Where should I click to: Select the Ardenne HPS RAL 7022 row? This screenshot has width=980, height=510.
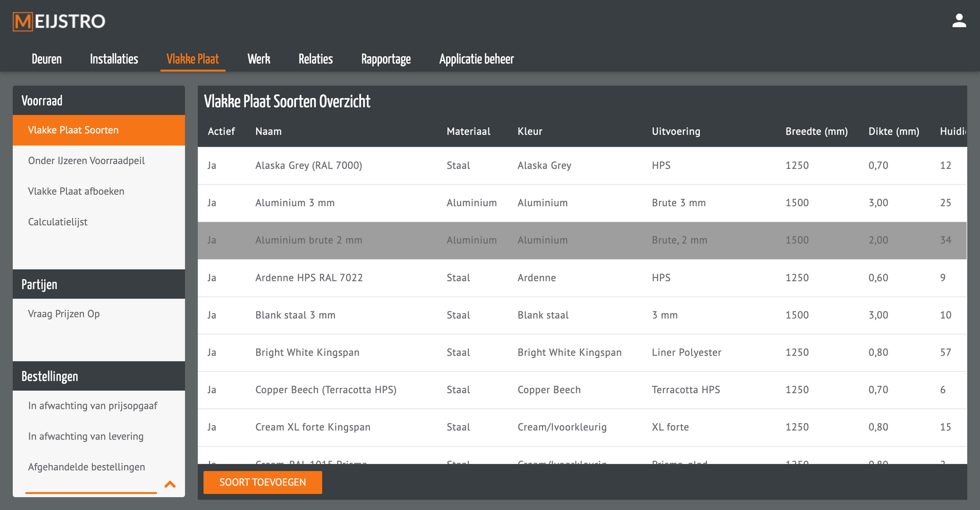pos(582,278)
